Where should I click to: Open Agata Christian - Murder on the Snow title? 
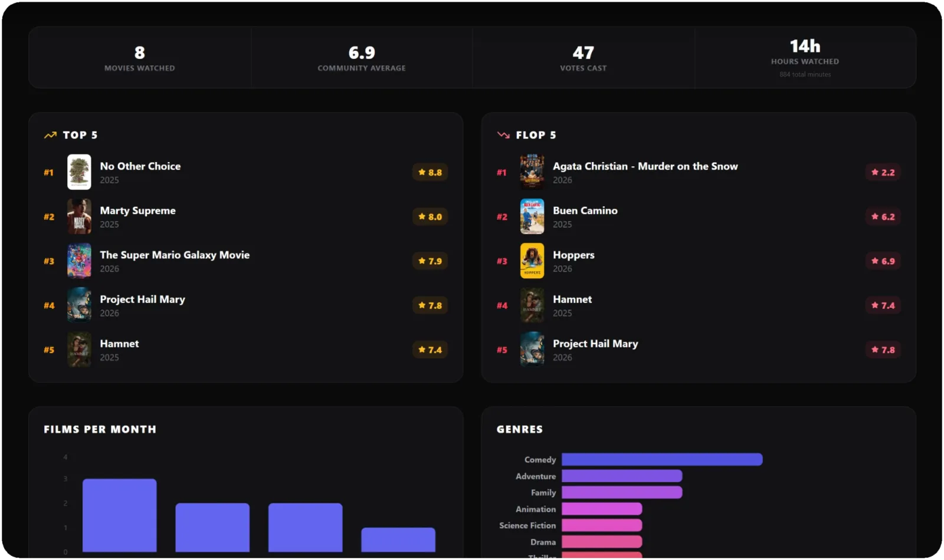[645, 166]
